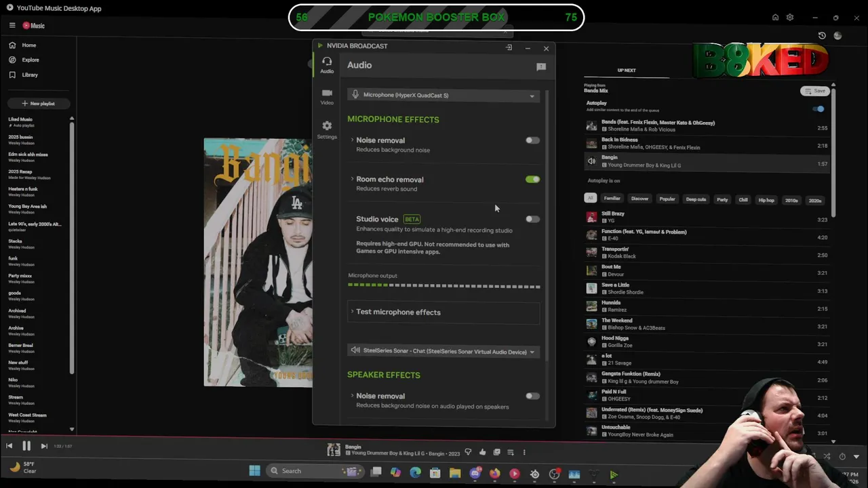
Task: Open Firefox from taskbar
Action: point(495,473)
